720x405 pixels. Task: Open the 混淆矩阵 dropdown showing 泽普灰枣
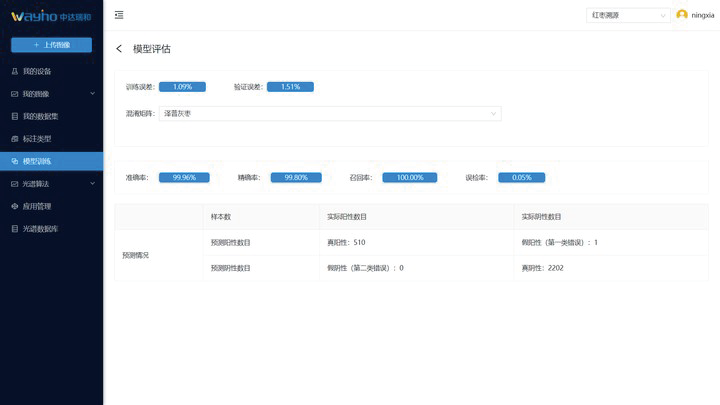[x=330, y=114]
